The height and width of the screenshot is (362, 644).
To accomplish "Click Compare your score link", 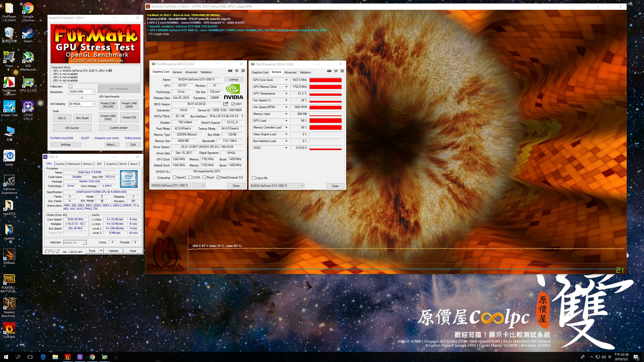I will (x=107, y=138).
